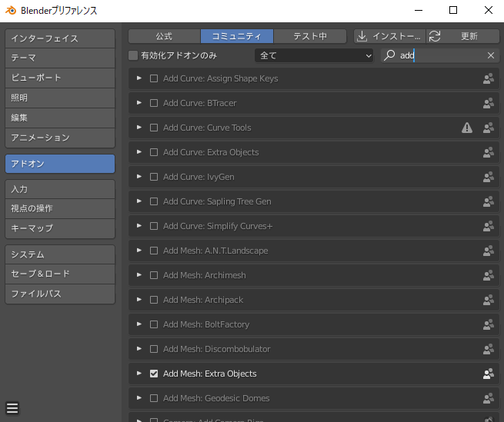
Task: Expand the Archimesh add-on details
Action: click(139, 275)
